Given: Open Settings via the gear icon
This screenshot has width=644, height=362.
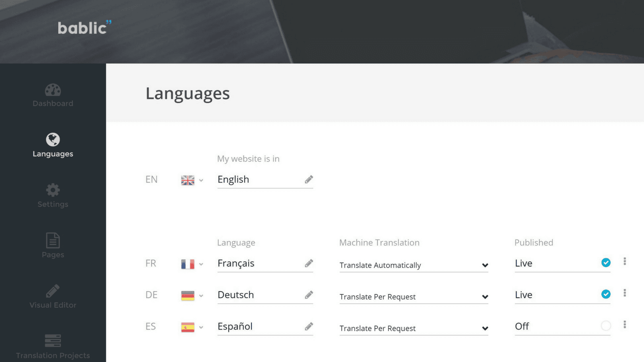Looking at the screenshot, I should [53, 189].
